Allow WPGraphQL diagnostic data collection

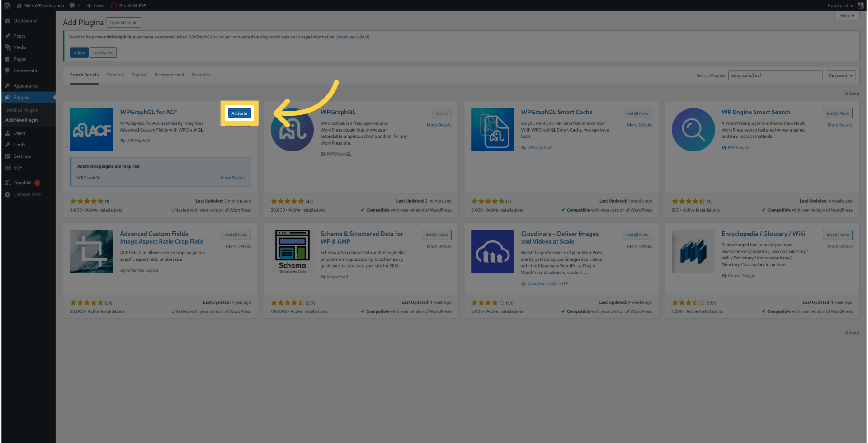(79, 53)
